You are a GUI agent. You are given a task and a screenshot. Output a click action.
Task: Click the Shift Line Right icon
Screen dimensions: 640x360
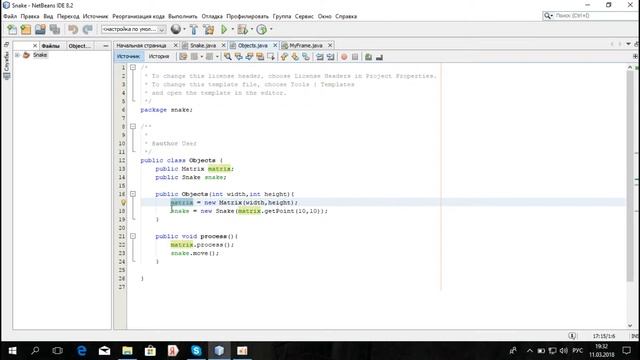pos(331,57)
